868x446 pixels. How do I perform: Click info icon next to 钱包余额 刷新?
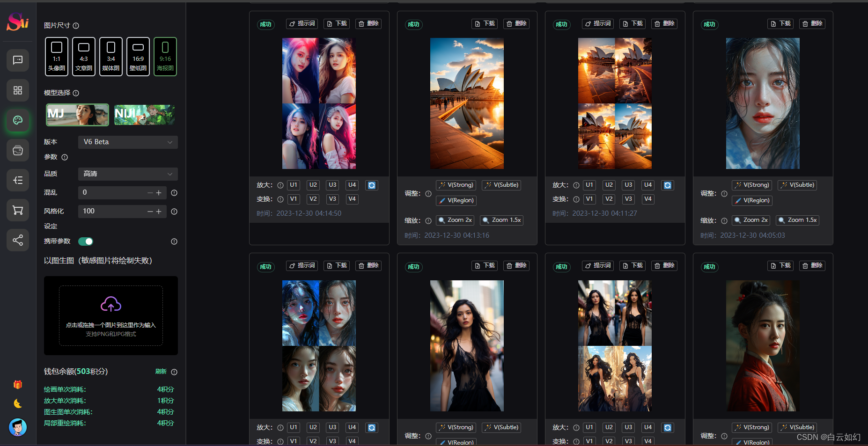[x=174, y=372]
